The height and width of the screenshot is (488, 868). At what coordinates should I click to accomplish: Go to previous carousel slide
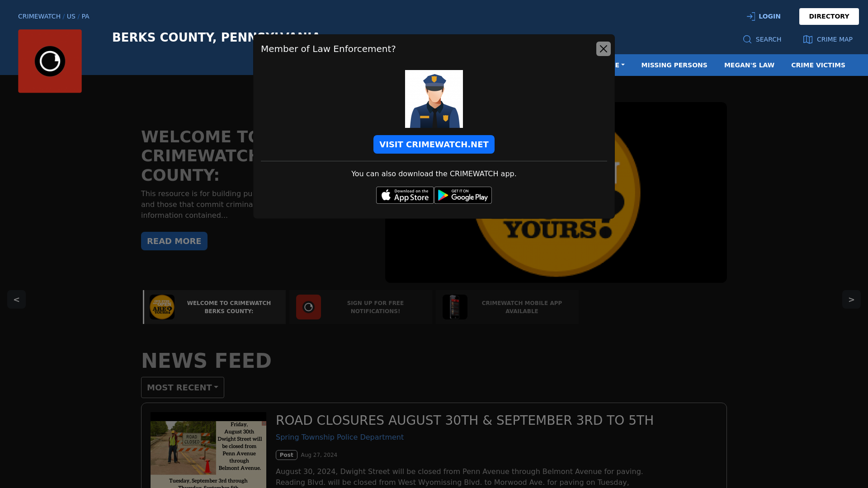[16, 299]
